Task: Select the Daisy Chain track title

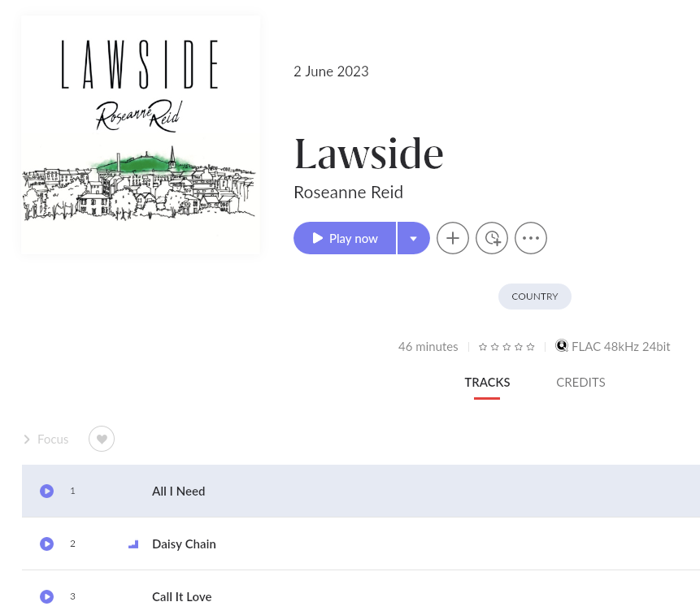Action: click(x=184, y=544)
